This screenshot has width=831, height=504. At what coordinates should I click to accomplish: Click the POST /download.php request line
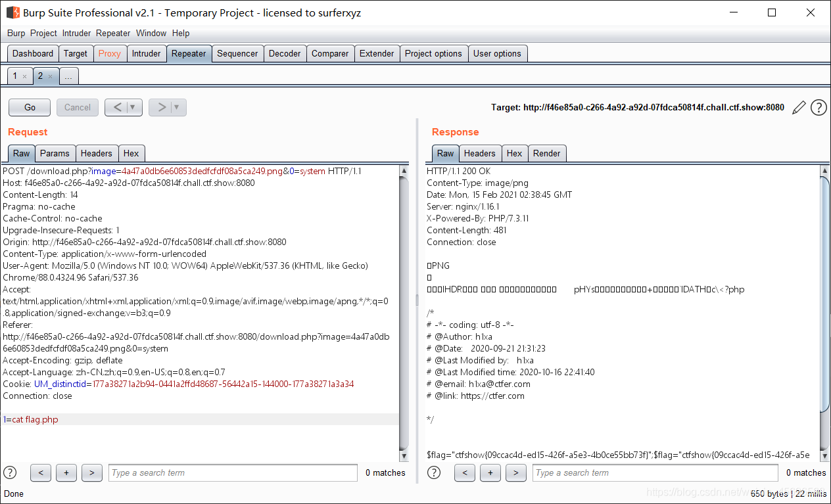[182, 171]
